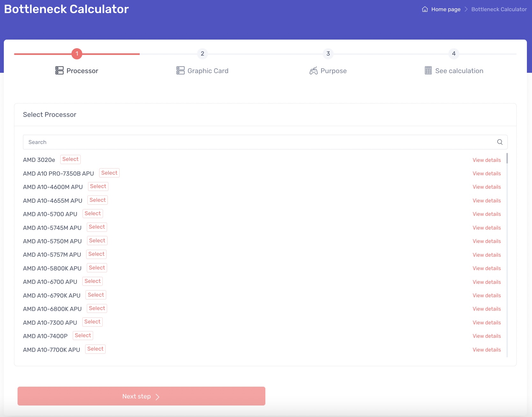Select AMD A10-4600M APU
The width and height of the screenshot is (532, 417).
click(x=98, y=186)
